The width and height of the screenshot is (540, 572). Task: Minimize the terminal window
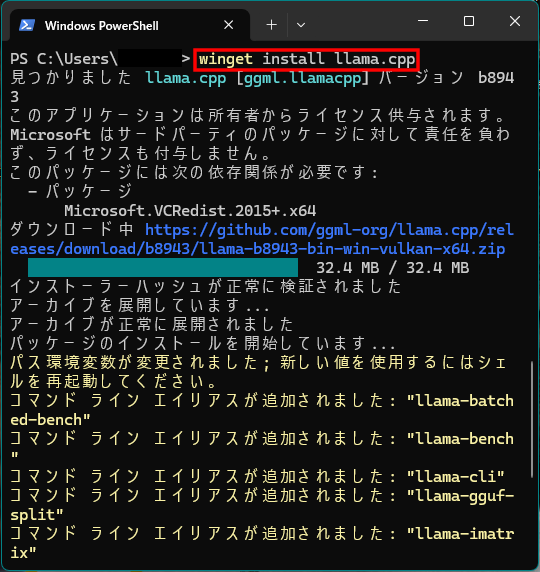click(x=423, y=21)
